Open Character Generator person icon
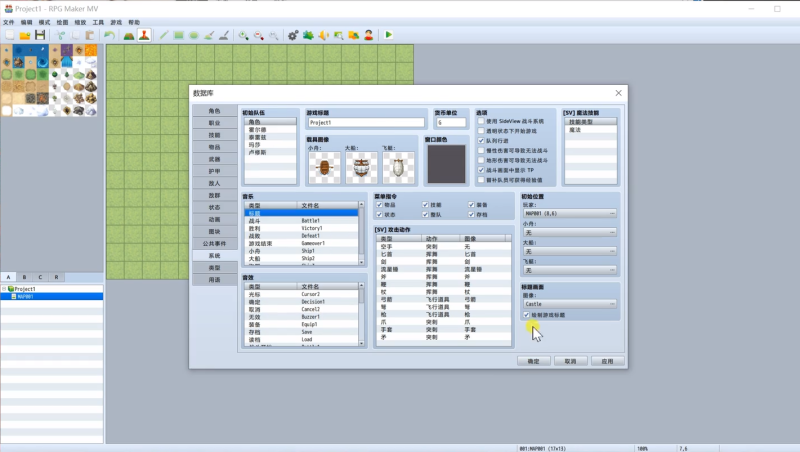Screen dimensions: 800x452 pyautogui.click(x=368, y=35)
